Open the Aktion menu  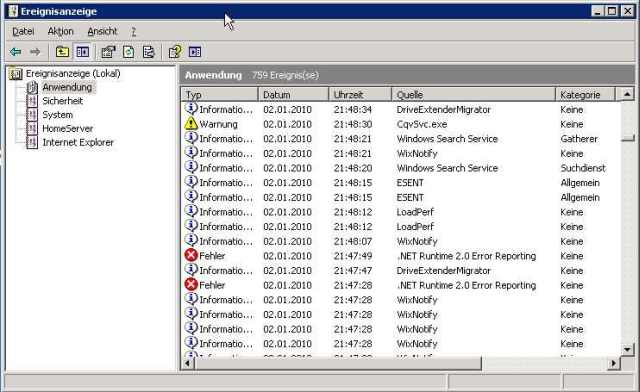[x=60, y=31]
